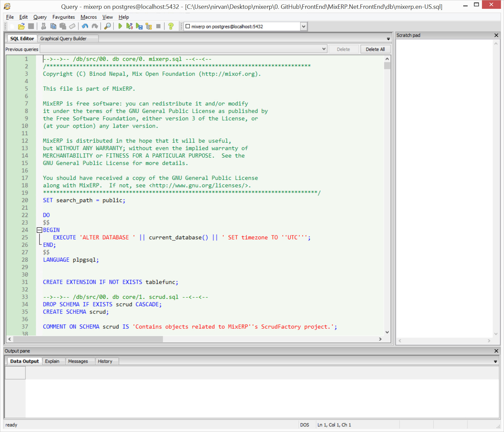Click the Cut scissors icon

pos(44,26)
